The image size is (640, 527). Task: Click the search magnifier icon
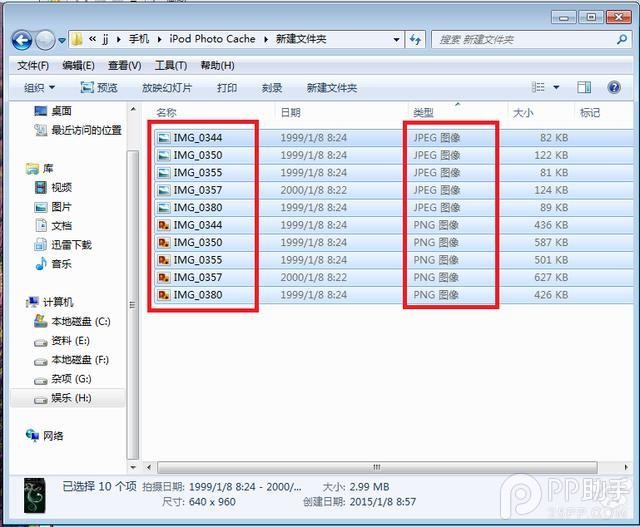[622, 40]
